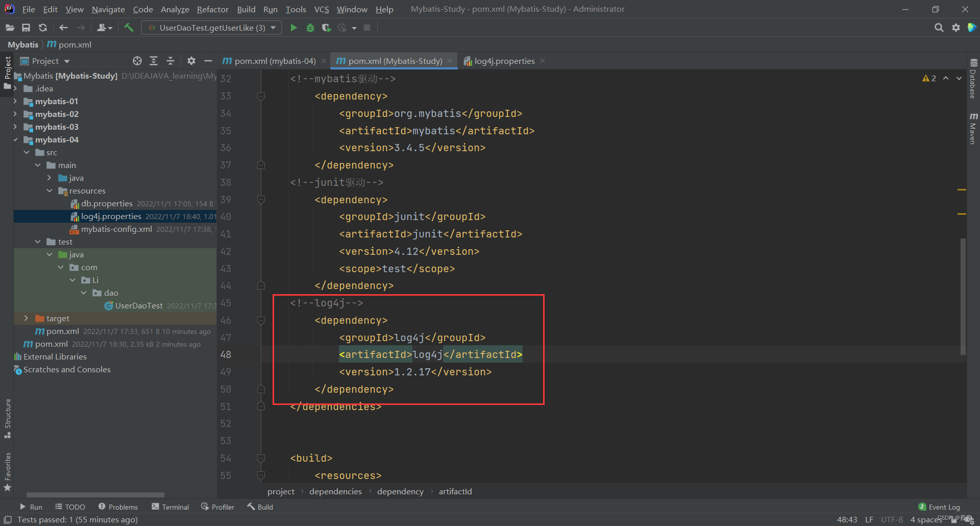Expand the java folder under main
Screen dimensions: 980x526
click(x=50, y=178)
